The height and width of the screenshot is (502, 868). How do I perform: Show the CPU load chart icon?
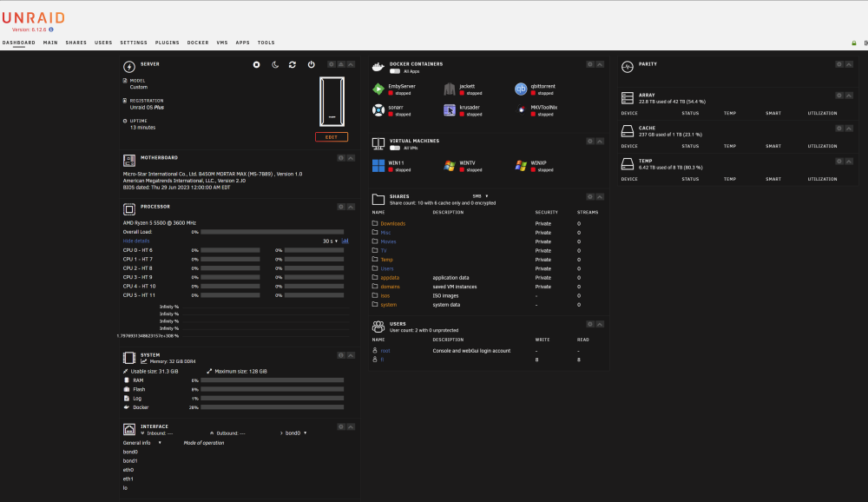point(345,241)
